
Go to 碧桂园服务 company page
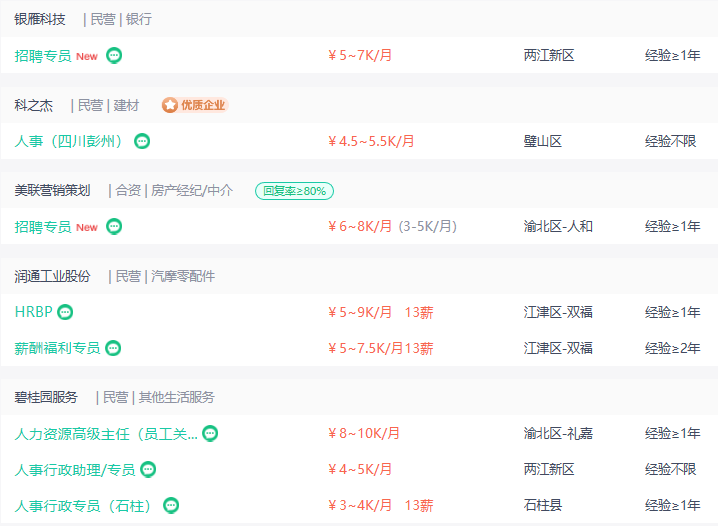tap(46, 397)
